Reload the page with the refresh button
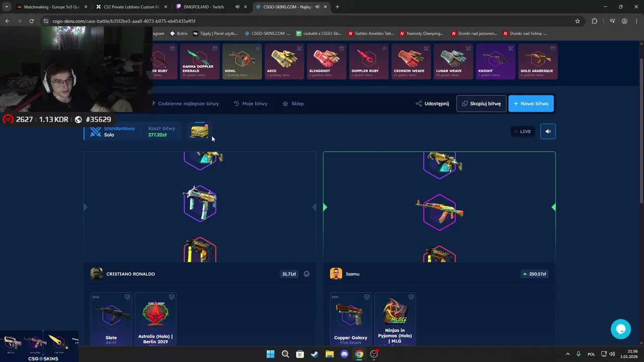 (x=31, y=21)
